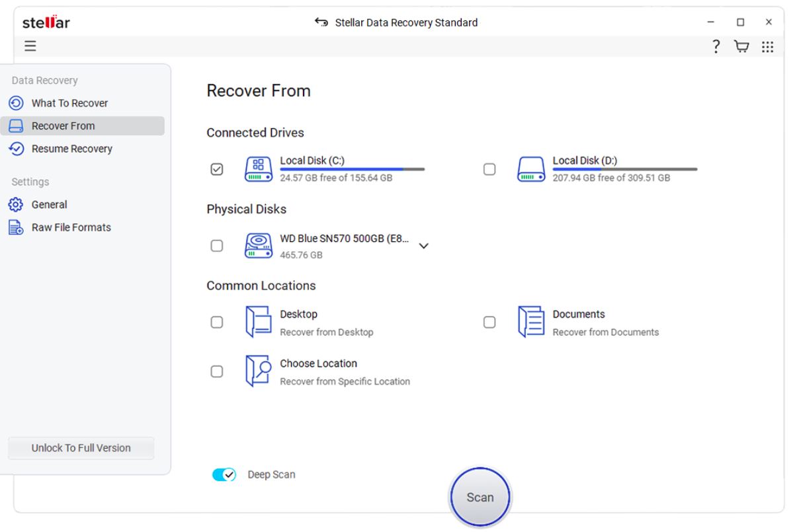Click the WD Blue SN570 disk icon
Viewport: 797px width, 532px height.
pyautogui.click(x=259, y=245)
